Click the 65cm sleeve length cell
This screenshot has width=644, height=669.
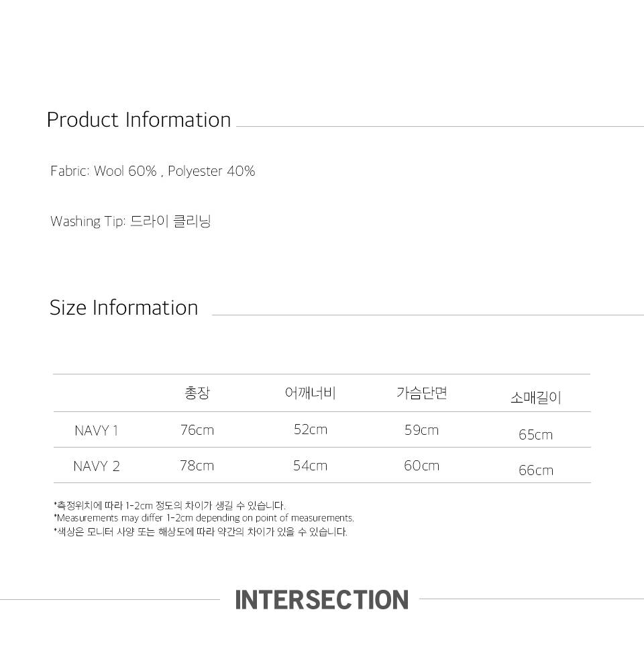click(535, 435)
